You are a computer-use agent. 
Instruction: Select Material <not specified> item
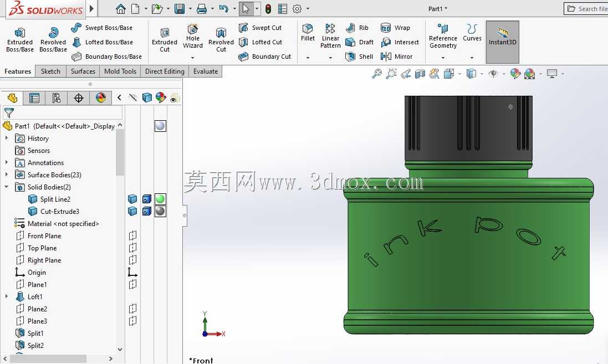click(x=57, y=223)
